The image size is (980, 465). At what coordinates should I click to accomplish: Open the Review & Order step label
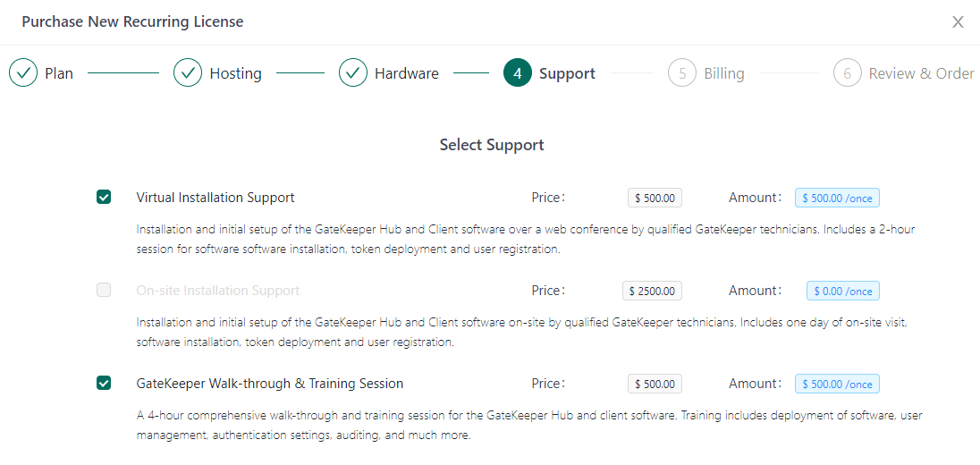921,73
